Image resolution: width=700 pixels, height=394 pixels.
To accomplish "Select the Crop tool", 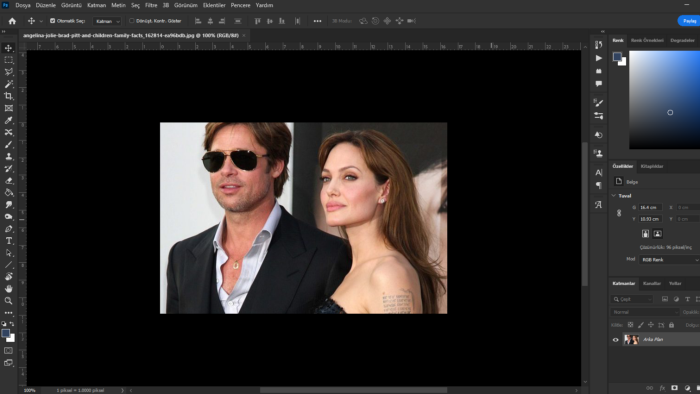I will (8, 96).
